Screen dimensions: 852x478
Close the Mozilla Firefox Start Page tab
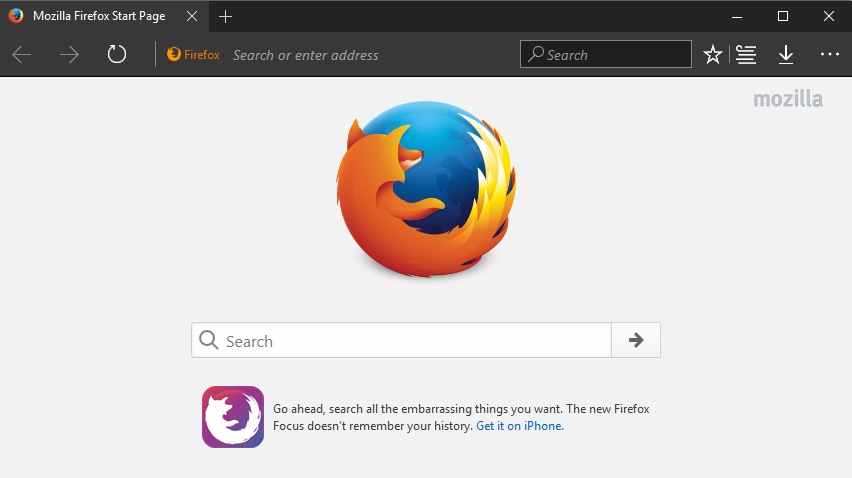pyautogui.click(x=192, y=16)
